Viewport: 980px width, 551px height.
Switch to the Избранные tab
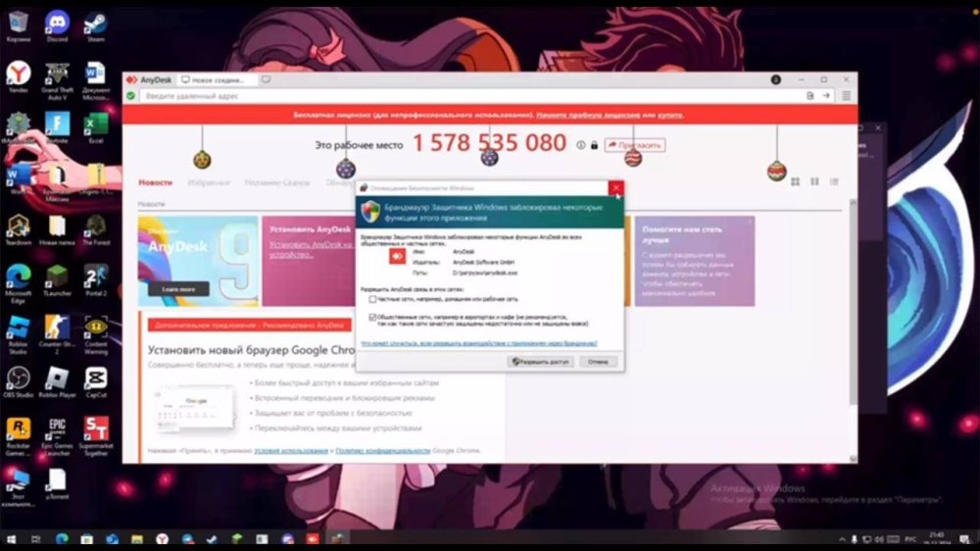point(209,182)
